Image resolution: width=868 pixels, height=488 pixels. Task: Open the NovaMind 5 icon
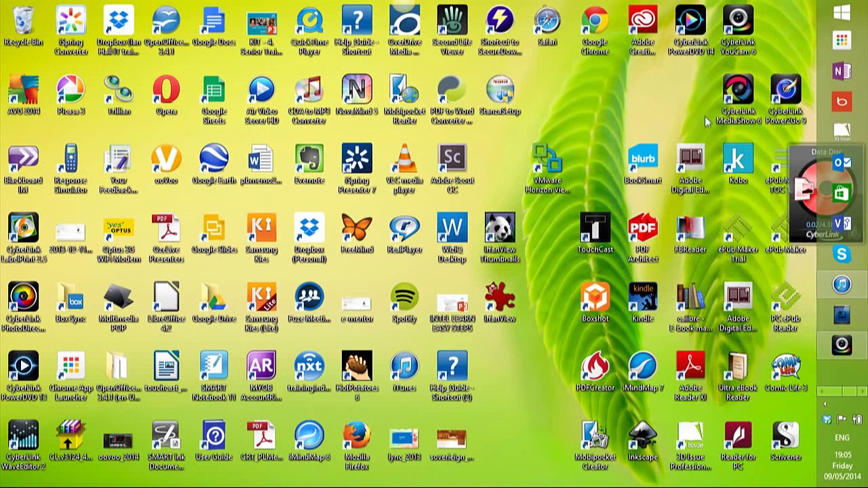(357, 89)
